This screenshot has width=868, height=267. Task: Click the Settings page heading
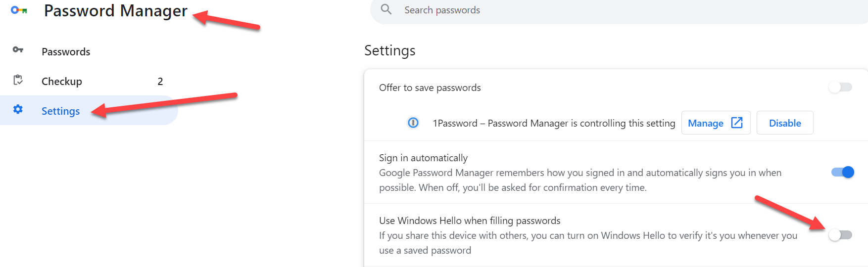(390, 50)
